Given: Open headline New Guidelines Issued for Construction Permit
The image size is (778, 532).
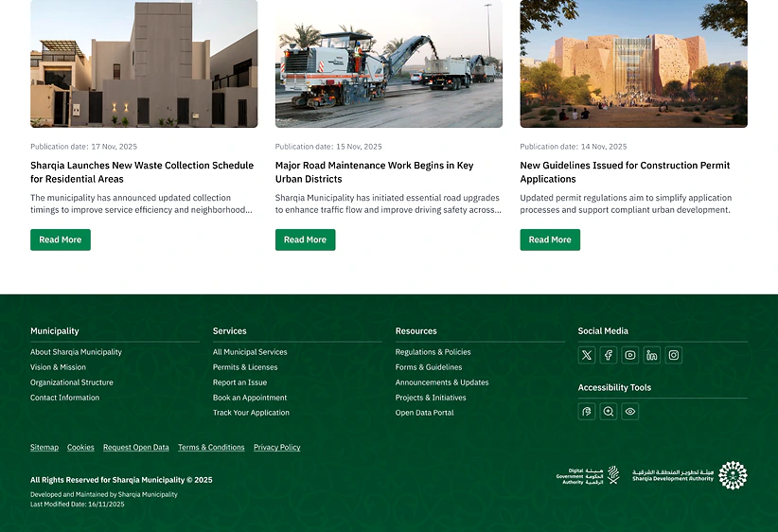Looking at the screenshot, I should click(x=625, y=171).
